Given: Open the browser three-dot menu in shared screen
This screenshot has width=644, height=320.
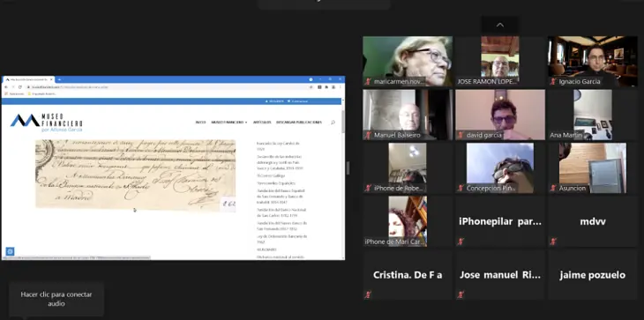Looking at the screenshot, I should point(340,87).
